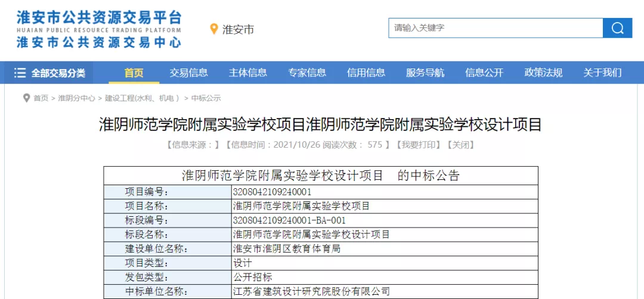This screenshot has height=299, width=644.
Task: Click the 中标单位名称 label cell
Action: pyautogui.click(x=168, y=292)
